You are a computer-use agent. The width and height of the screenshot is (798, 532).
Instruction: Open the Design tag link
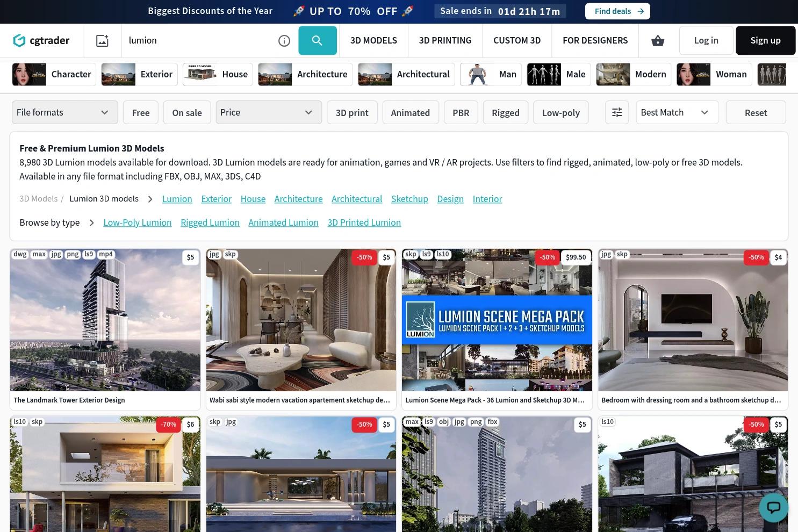[x=450, y=199]
